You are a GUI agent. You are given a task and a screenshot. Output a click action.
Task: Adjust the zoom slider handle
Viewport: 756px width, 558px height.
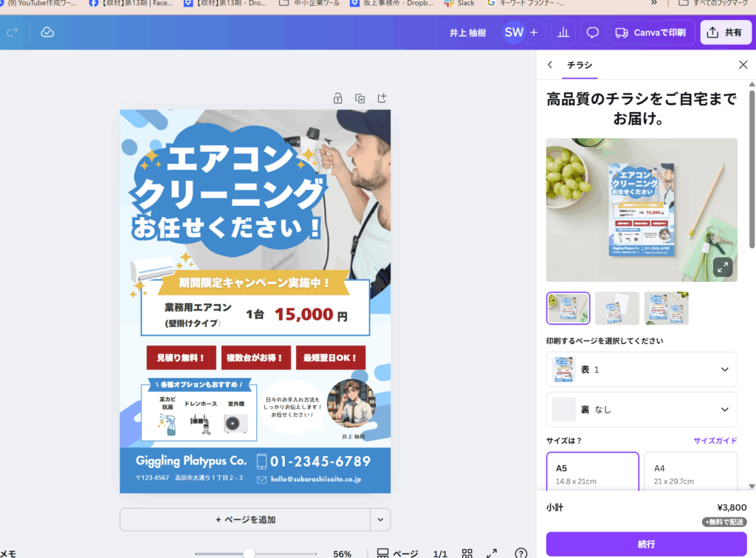tap(249, 554)
